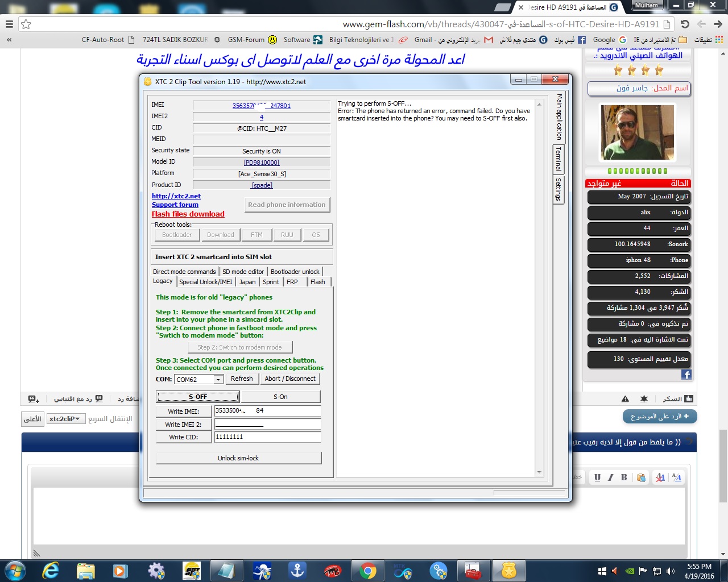Screen dimensions: 728x582
Task: Close the active Chrome tab
Action: click(521, 7)
